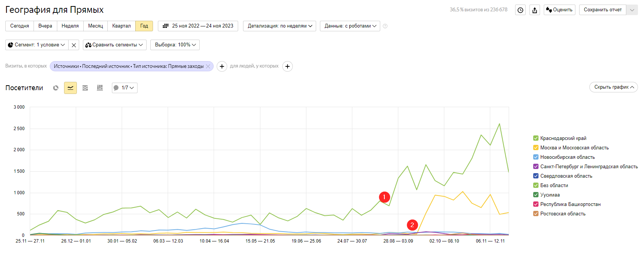The image size is (644, 255).
Task: Click the export/share report icon
Action: coord(535,10)
